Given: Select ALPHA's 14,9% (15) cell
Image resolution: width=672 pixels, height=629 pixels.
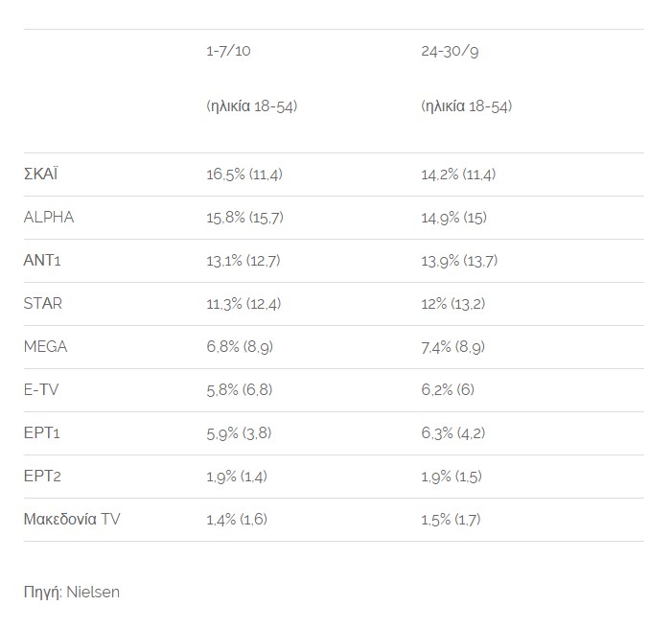Looking at the screenshot, I should coord(453,218).
